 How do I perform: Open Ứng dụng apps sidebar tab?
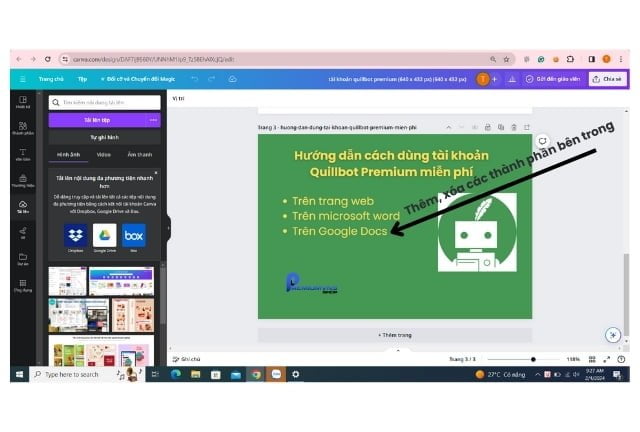coord(23,285)
